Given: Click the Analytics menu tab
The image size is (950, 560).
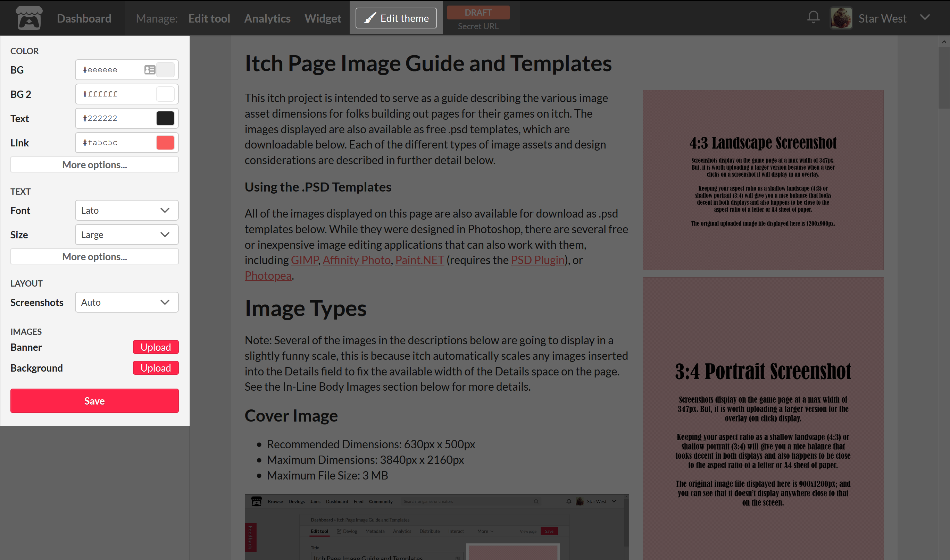Looking at the screenshot, I should pos(267,17).
